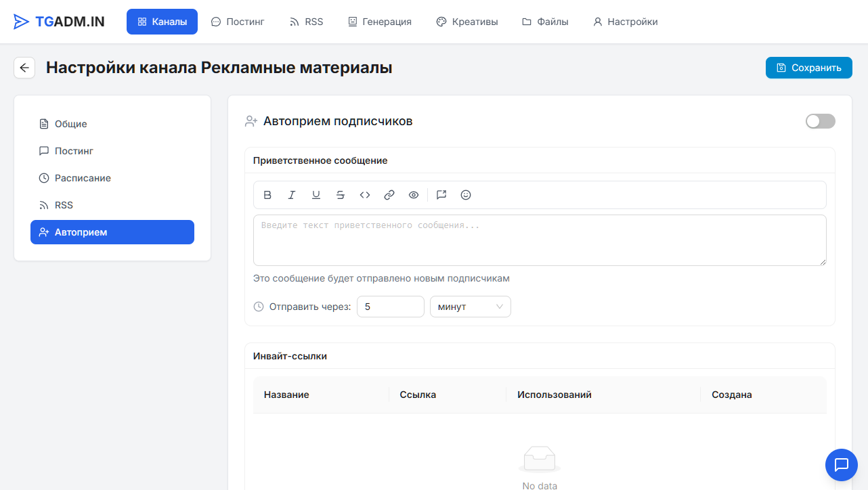Open the Постинг top menu

click(238, 22)
